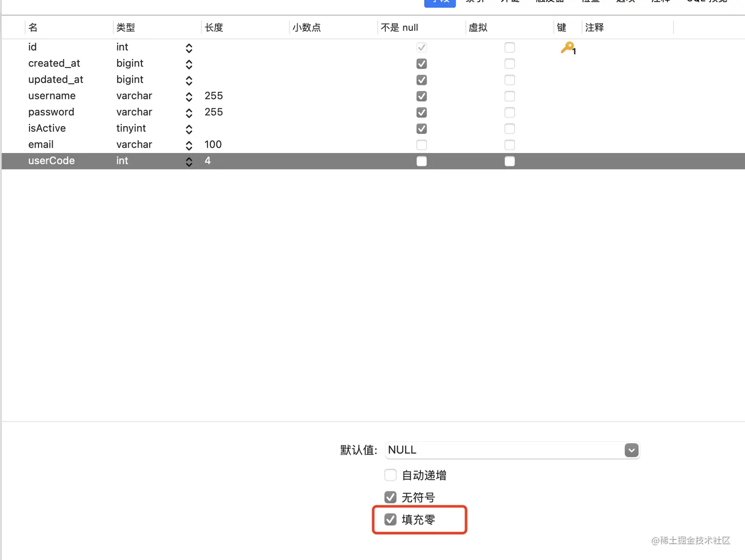Open type selector arrows for username row
This screenshot has height=560, width=745.
pyautogui.click(x=189, y=97)
